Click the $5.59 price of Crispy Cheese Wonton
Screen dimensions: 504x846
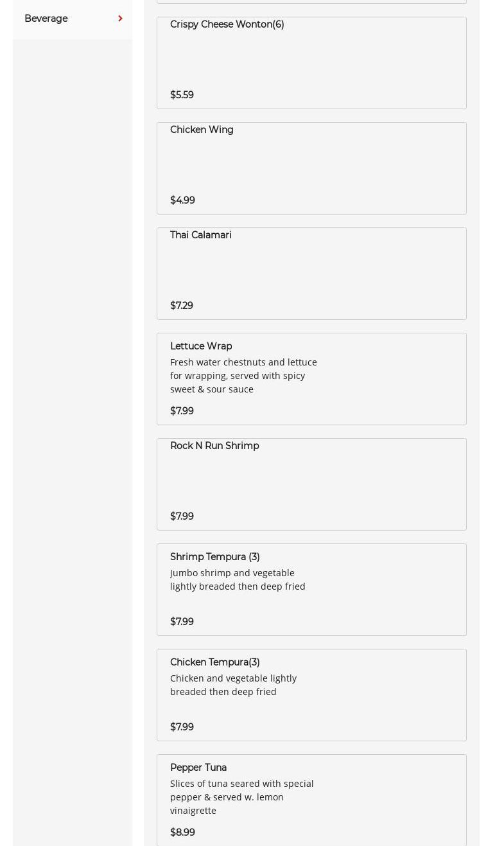coord(182,95)
